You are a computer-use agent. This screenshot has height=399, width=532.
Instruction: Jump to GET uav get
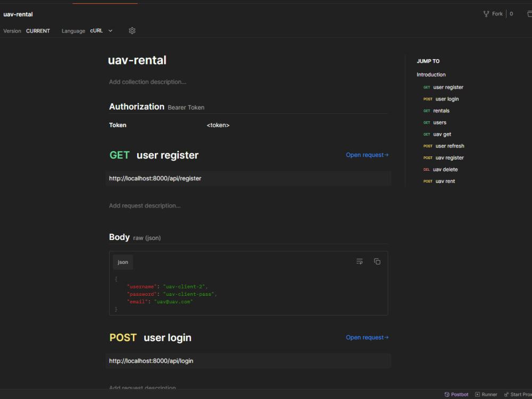[437, 135]
